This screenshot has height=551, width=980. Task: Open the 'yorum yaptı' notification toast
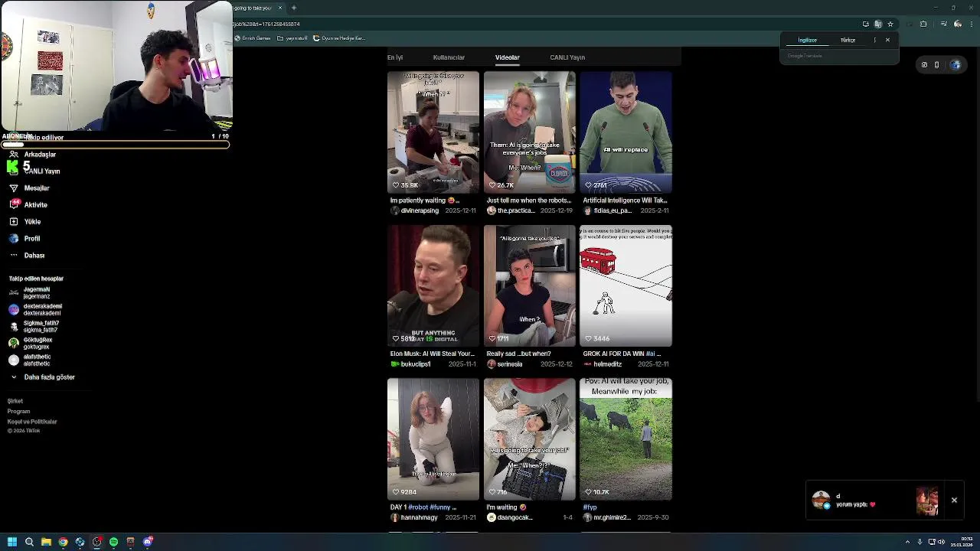tap(875, 500)
